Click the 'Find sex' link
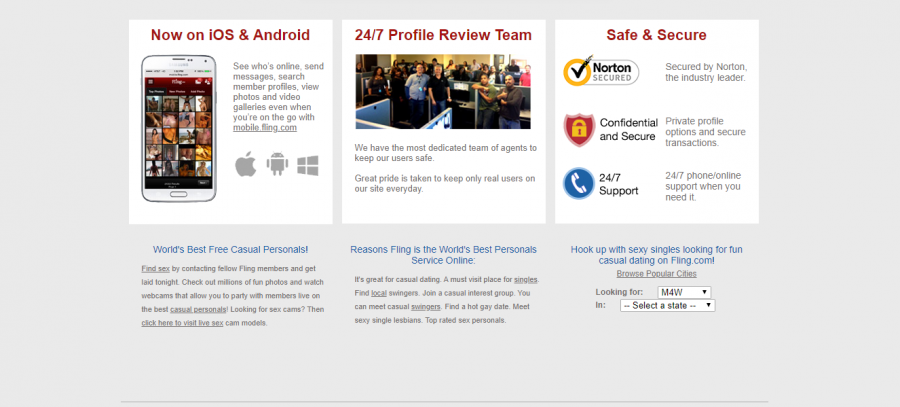Screen dimensions: 900x407 pyautogui.click(x=155, y=269)
